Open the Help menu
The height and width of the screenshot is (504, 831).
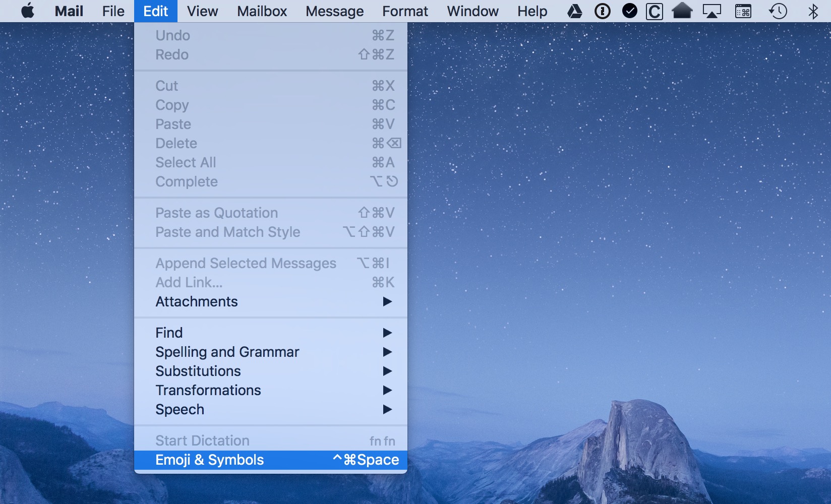click(532, 11)
